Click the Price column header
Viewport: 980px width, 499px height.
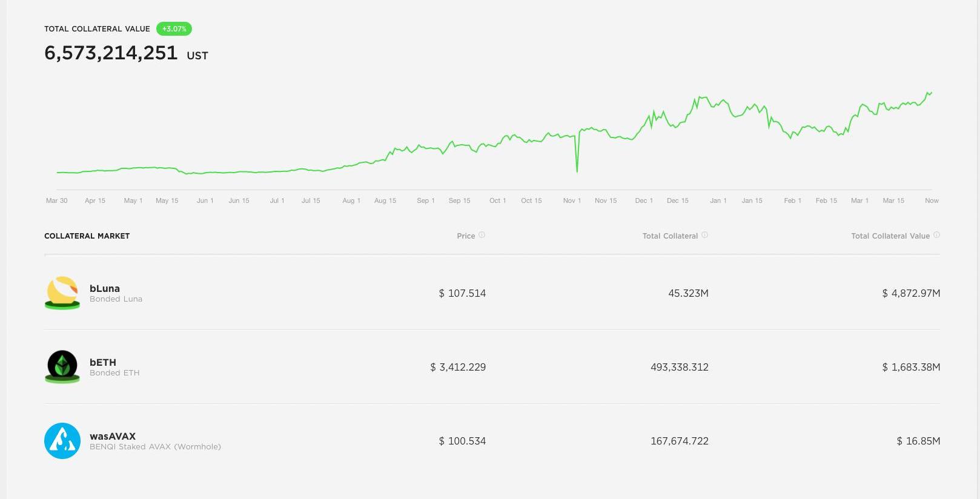(x=466, y=236)
